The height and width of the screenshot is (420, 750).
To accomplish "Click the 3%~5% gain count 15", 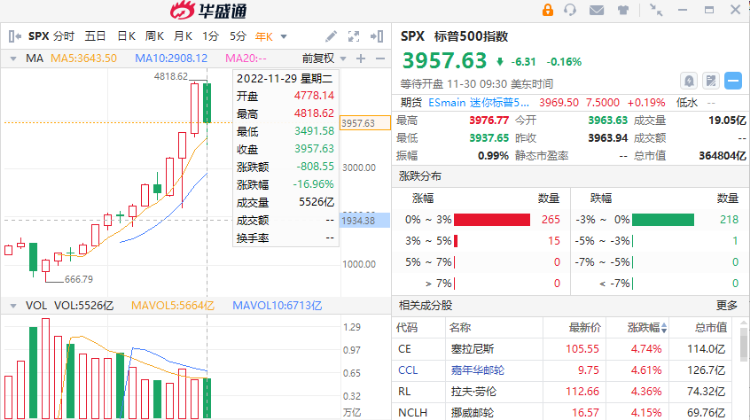I will point(554,241).
